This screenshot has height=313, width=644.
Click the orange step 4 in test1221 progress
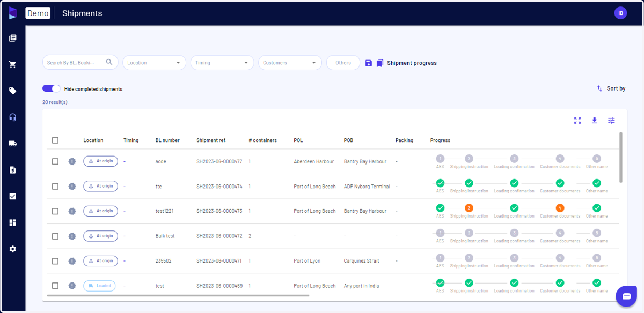[x=560, y=208]
